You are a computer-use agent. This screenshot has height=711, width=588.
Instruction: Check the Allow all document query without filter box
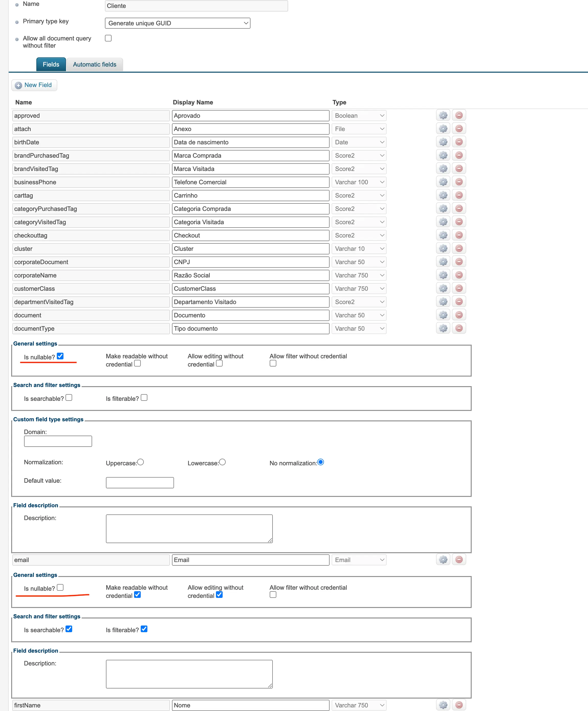point(108,38)
